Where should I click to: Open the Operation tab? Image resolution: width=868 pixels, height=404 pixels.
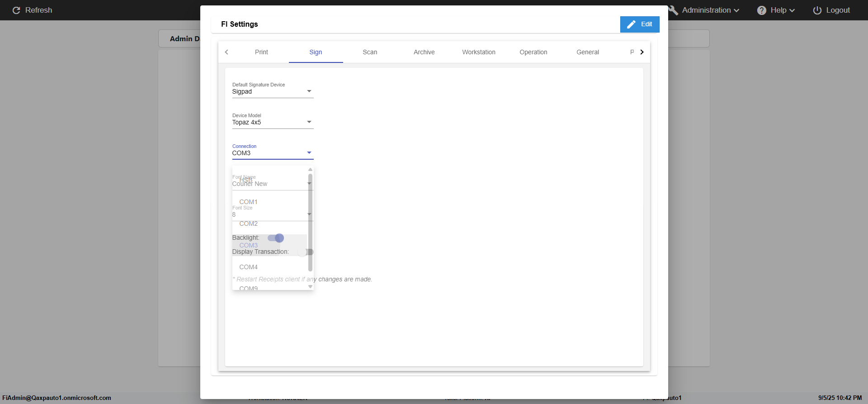533,52
